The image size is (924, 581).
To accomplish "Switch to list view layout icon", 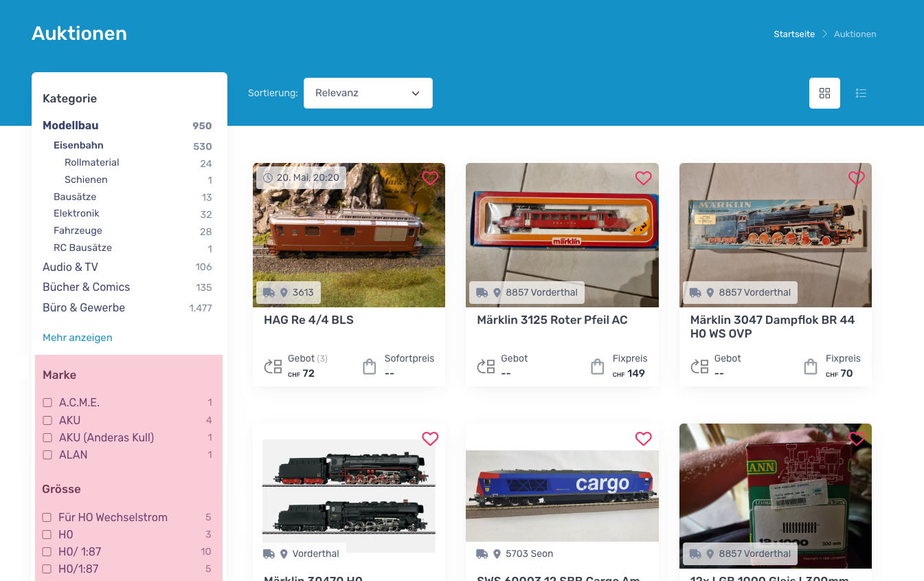I will click(x=861, y=94).
